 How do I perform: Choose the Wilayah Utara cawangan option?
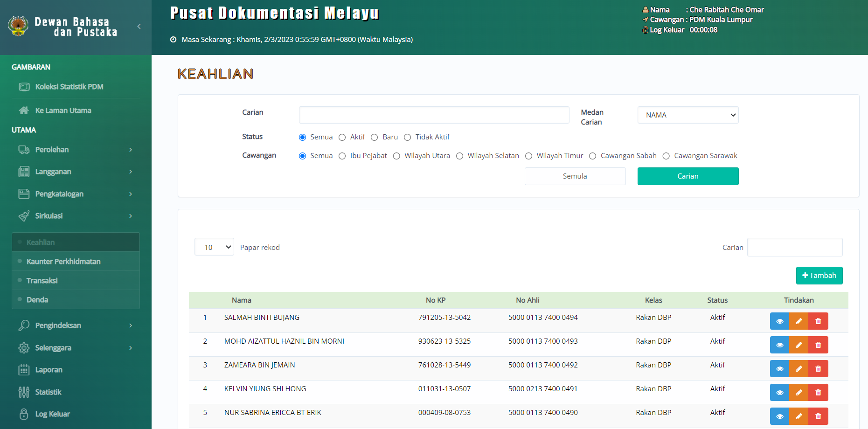pyautogui.click(x=396, y=156)
